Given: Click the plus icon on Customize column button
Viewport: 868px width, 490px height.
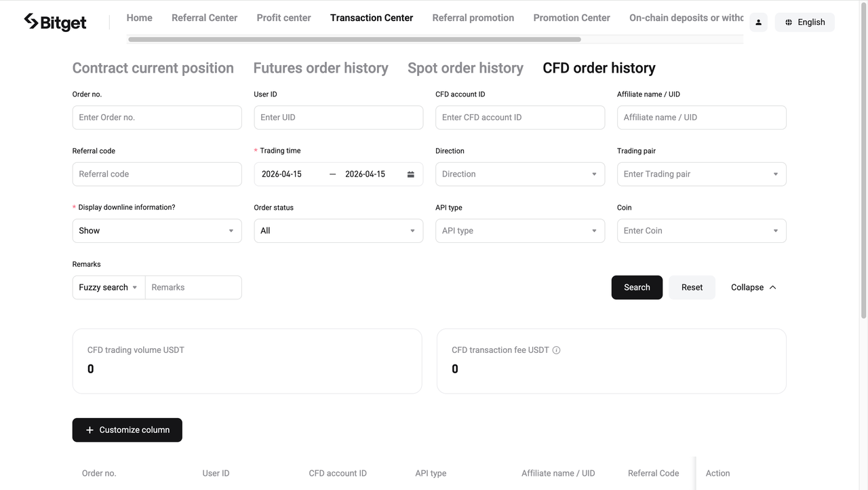Looking at the screenshot, I should coord(90,430).
